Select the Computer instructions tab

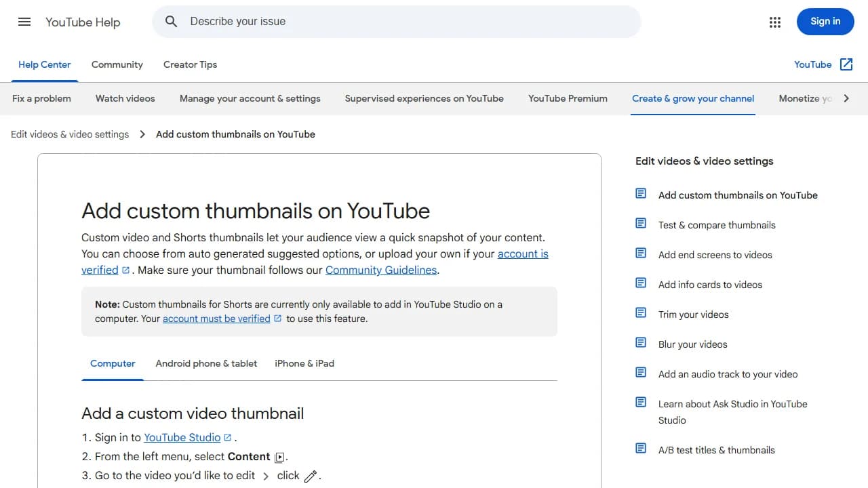click(113, 363)
